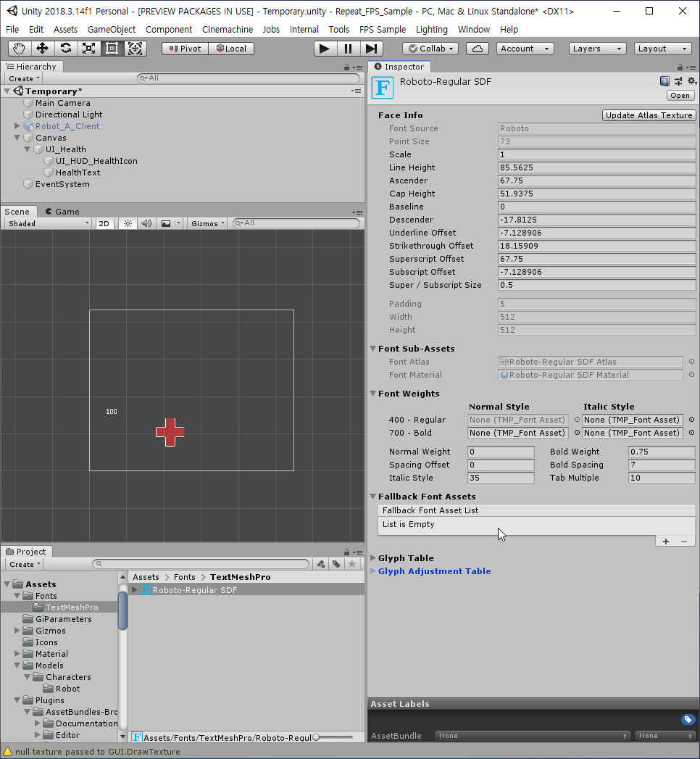The width and height of the screenshot is (700, 759).
Task: Open the Layout dropdown
Action: pyautogui.click(x=662, y=49)
